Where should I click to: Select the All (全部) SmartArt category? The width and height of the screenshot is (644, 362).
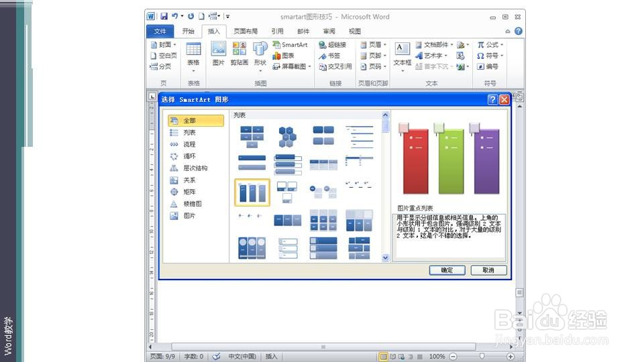click(x=196, y=121)
